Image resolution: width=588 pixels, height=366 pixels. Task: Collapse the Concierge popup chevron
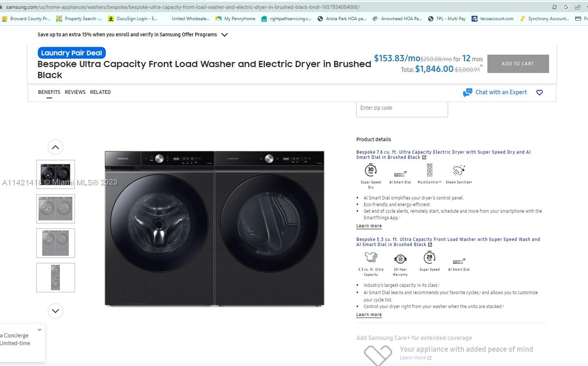(x=40, y=330)
